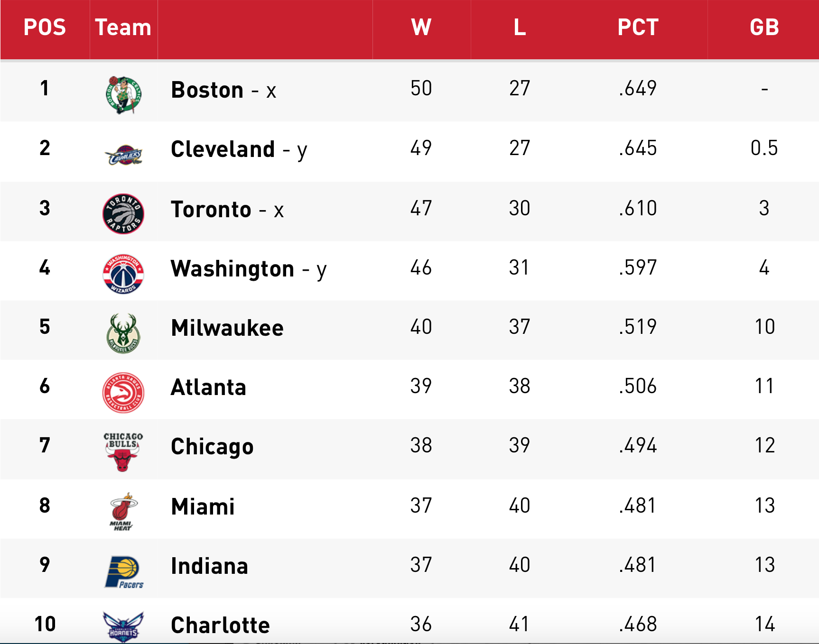The height and width of the screenshot is (644, 819).
Task: Click the Charlotte team name
Action: (220, 625)
